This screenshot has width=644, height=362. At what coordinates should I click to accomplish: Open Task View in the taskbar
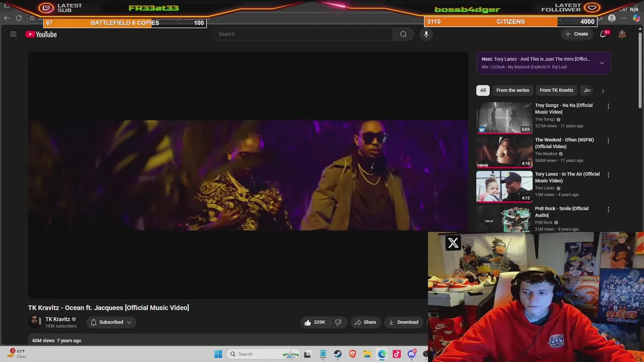click(x=307, y=354)
